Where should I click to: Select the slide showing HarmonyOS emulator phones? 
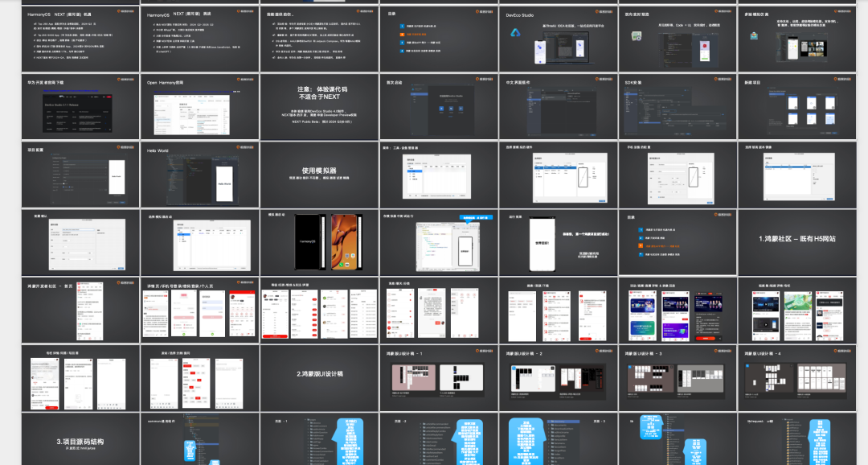click(319, 243)
